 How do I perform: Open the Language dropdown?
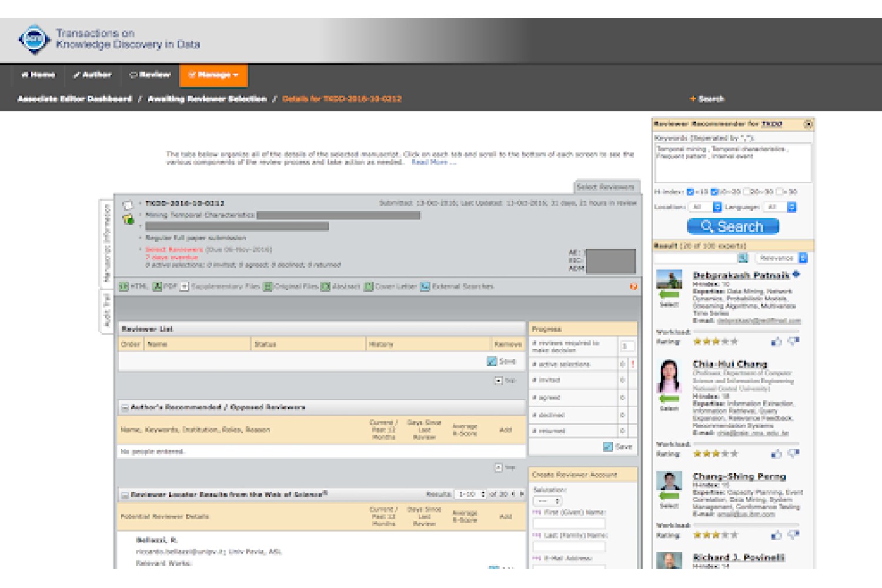(780, 207)
